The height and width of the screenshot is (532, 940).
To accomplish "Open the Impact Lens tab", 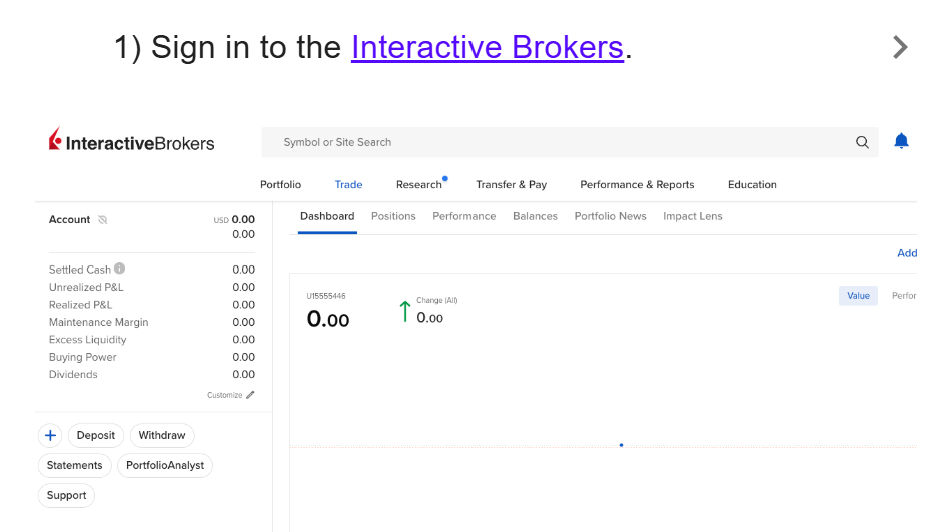I will point(692,217).
